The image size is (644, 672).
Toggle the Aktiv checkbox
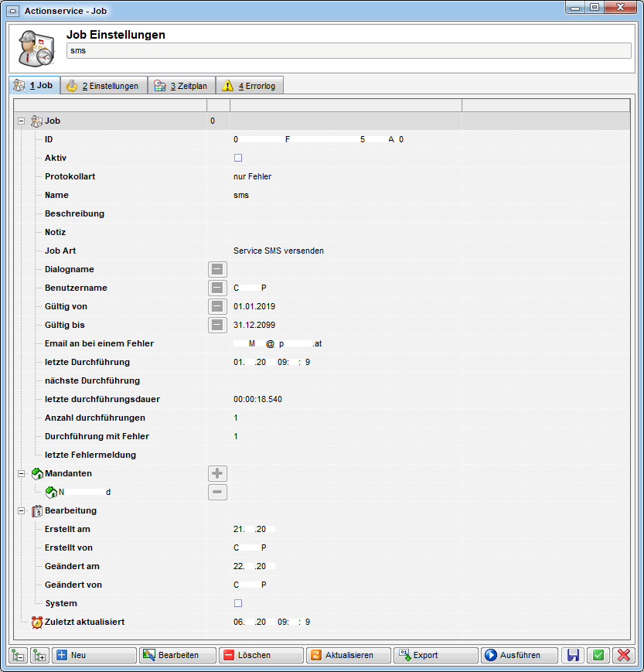tap(238, 158)
